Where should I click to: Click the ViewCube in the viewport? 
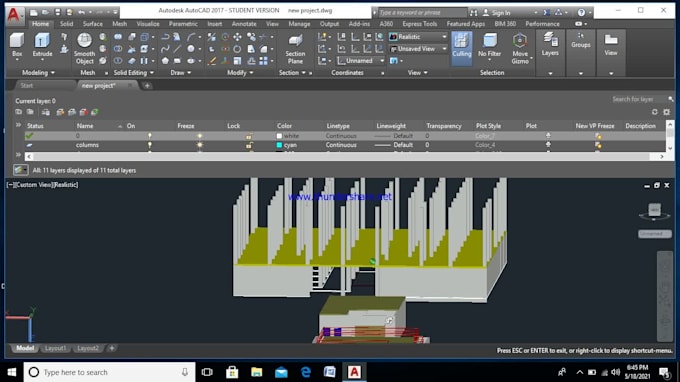(x=654, y=211)
